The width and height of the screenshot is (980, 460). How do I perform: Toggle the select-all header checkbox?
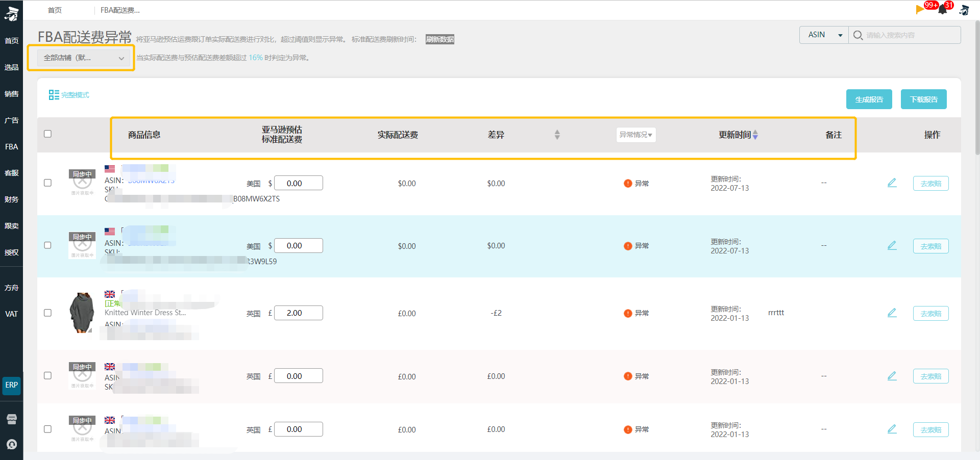tap(48, 134)
